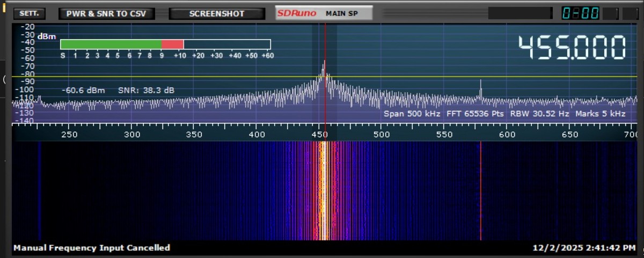The height and width of the screenshot is (258, 644).
Task: Click the large 455.000 frequency readout
Action: [x=572, y=48]
